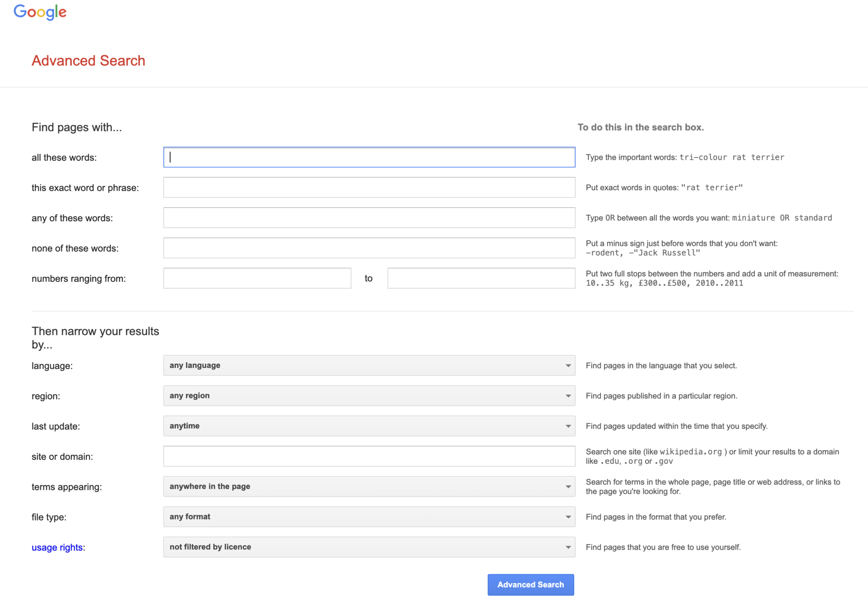Image resolution: width=868 pixels, height=609 pixels.
Task: Click 'Search one site (like wikipedia.org)' hint
Action: pyautogui.click(x=712, y=456)
